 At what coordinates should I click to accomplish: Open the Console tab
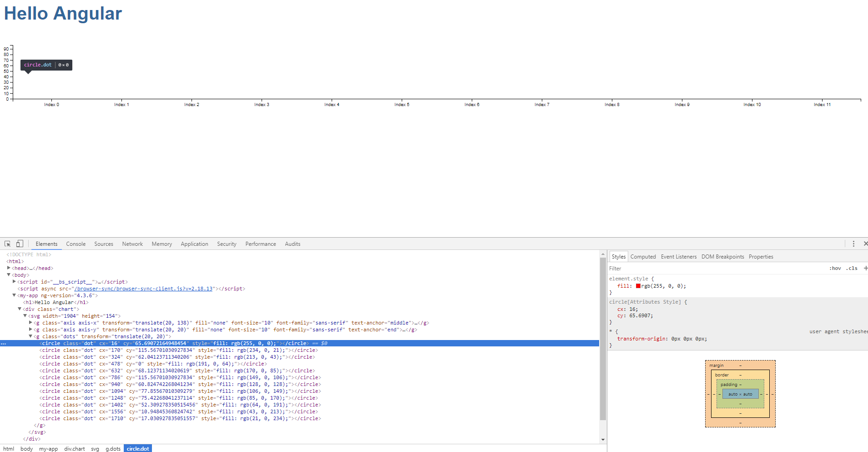tap(76, 244)
